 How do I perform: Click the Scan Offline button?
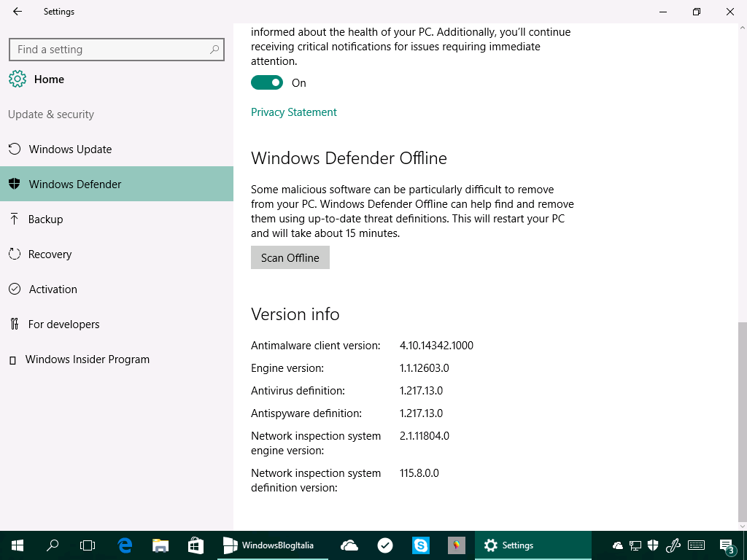[x=290, y=257]
